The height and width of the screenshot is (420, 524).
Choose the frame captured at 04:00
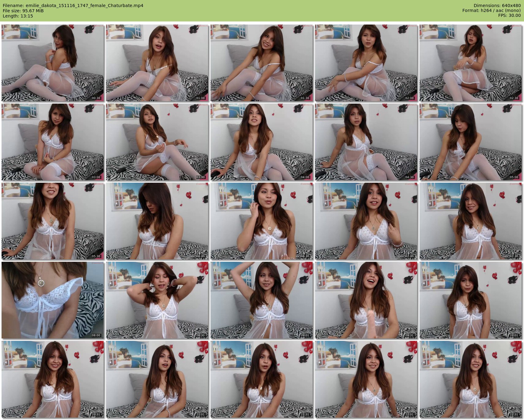click(262, 142)
